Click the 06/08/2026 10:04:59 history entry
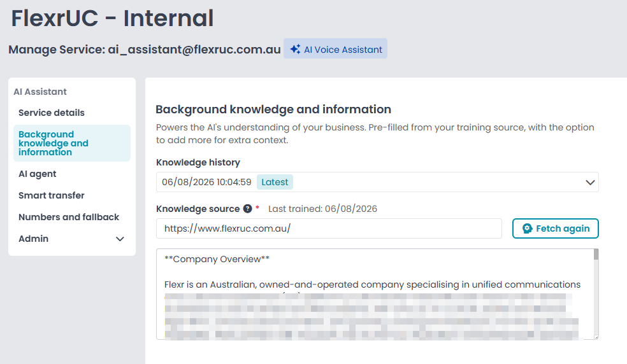Image resolution: width=627 pixels, height=364 pixels. 206,182
